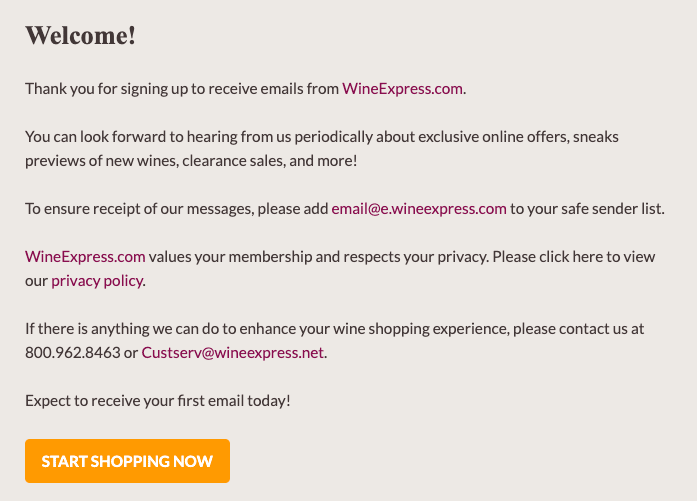Click the START SHOPPING NOW button
The width and height of the screenshot is (697, 501).
point(127,461)
